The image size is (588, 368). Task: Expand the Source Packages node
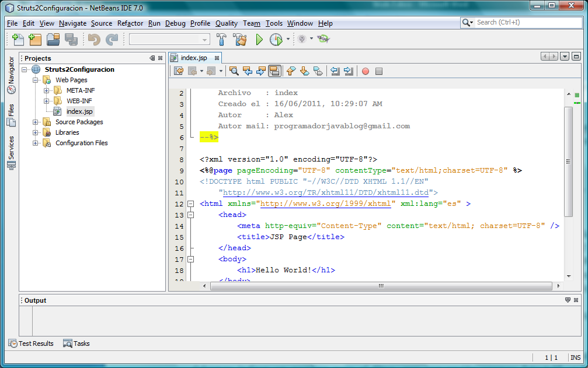36,122
